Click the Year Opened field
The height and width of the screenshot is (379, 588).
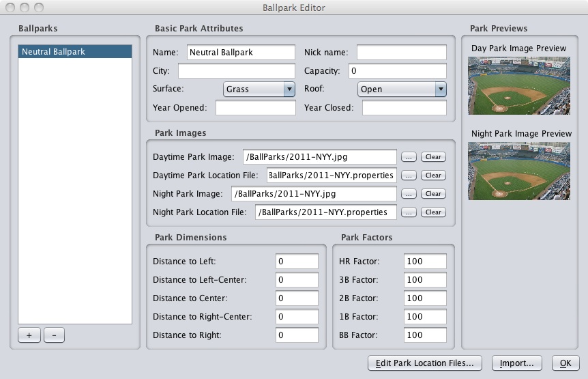[x=255, y=107]
